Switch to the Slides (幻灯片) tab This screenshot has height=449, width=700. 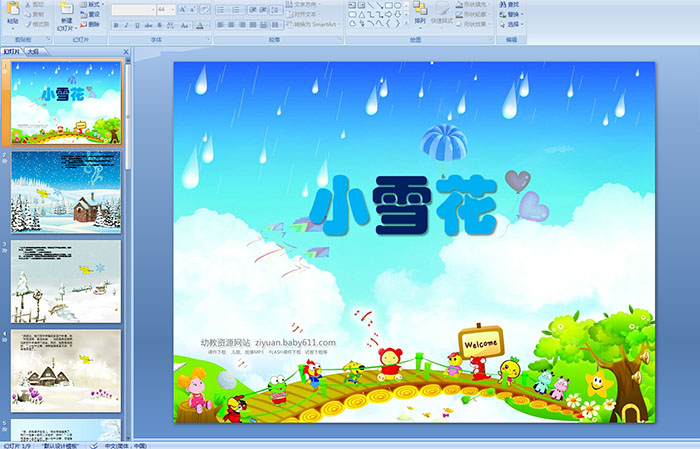12,50
